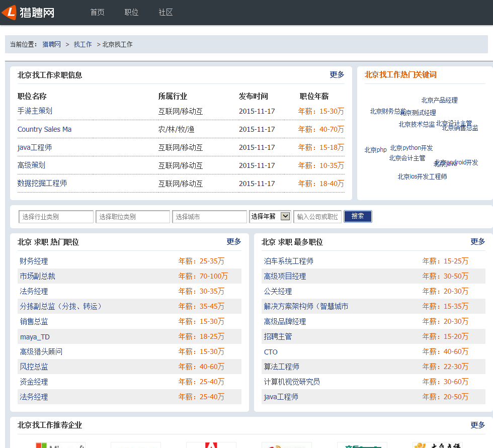Open the 首页 navigation item
493x448 pixels.
pyautogui.click(x=97, y=12)
